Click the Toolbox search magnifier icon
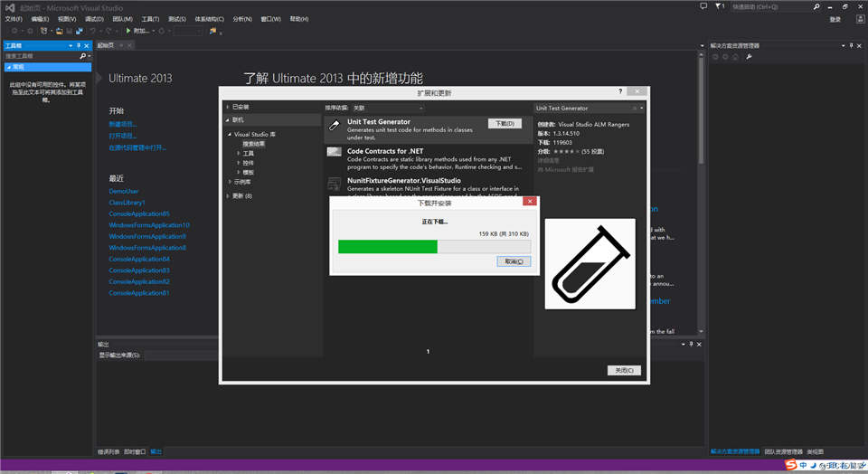 [83, 56]
